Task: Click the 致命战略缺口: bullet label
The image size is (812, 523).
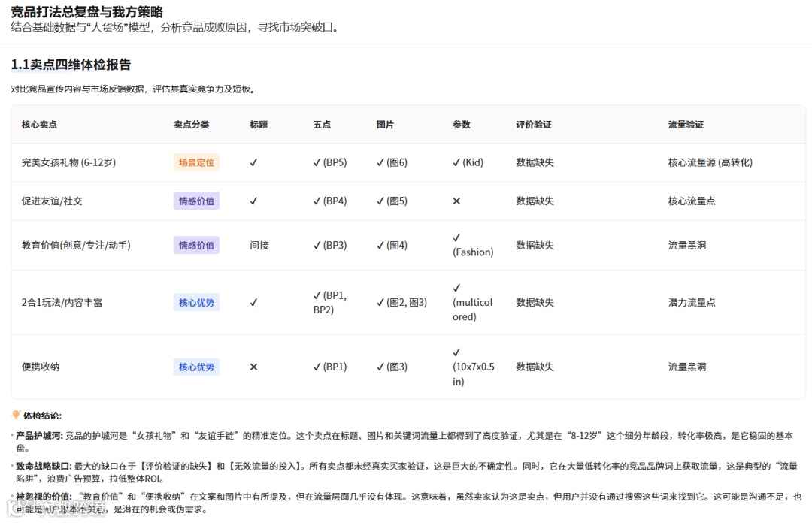Action: pyautogui.click(x=44, y=466)
